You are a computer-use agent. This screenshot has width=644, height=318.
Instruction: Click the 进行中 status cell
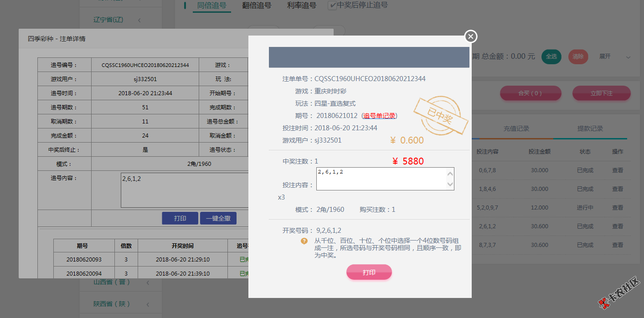585,207
